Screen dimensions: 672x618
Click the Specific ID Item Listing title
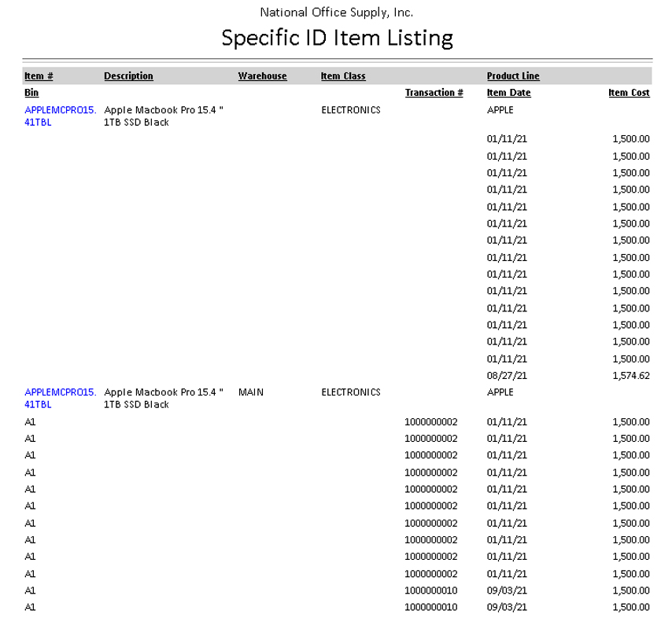[337, 38]
